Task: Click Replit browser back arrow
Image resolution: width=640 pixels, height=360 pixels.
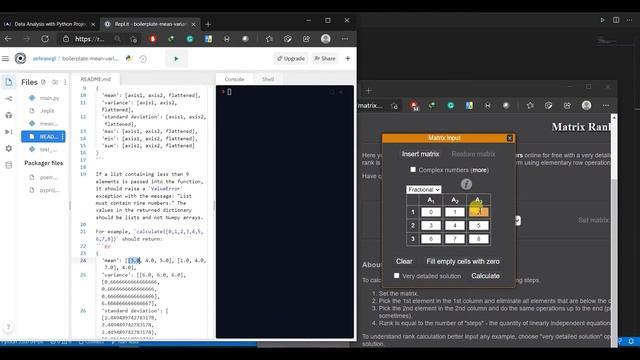Action: tap(8, 39)
